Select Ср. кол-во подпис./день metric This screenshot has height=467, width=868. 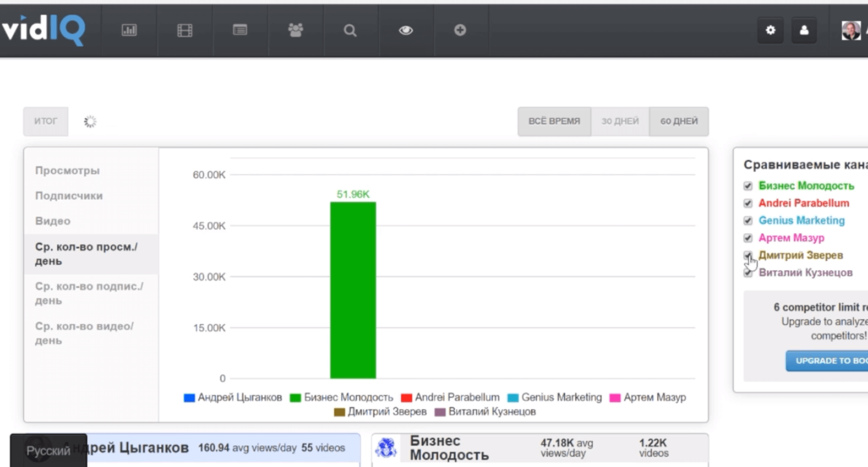(x=89, y=293)
